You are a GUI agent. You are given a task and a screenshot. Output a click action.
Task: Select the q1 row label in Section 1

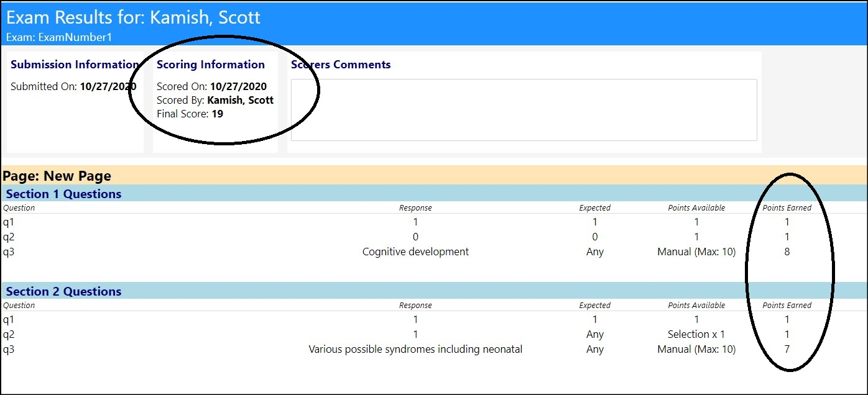click(8, 222)
